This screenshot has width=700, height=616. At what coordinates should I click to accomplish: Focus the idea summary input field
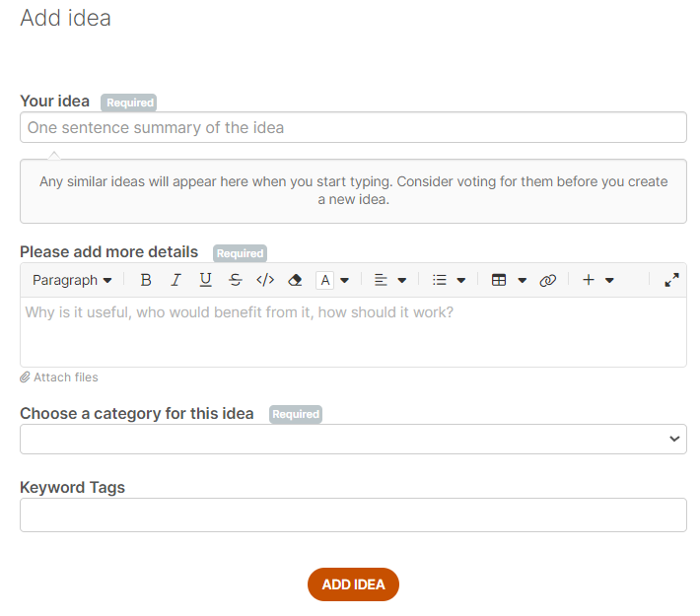[353, 127]
